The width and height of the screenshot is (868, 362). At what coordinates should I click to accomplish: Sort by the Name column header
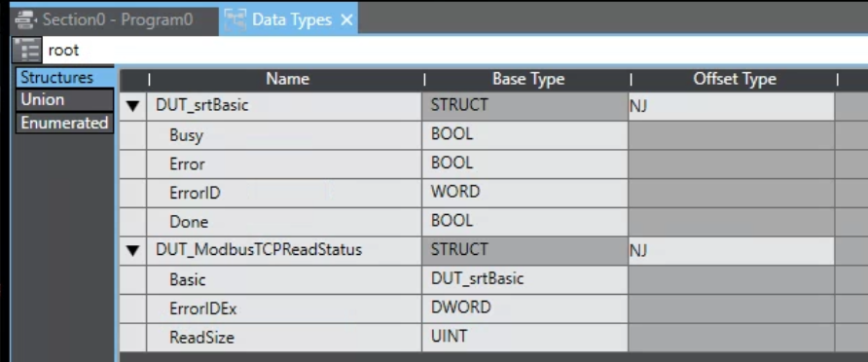tap(287, 79)
